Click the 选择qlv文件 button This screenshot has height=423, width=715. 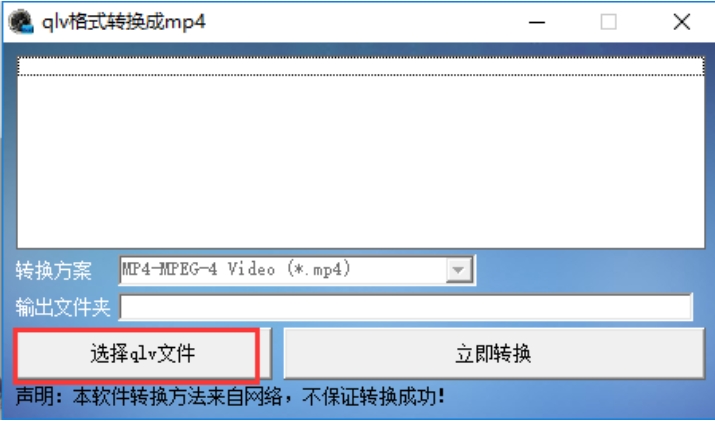coord(137,354)
